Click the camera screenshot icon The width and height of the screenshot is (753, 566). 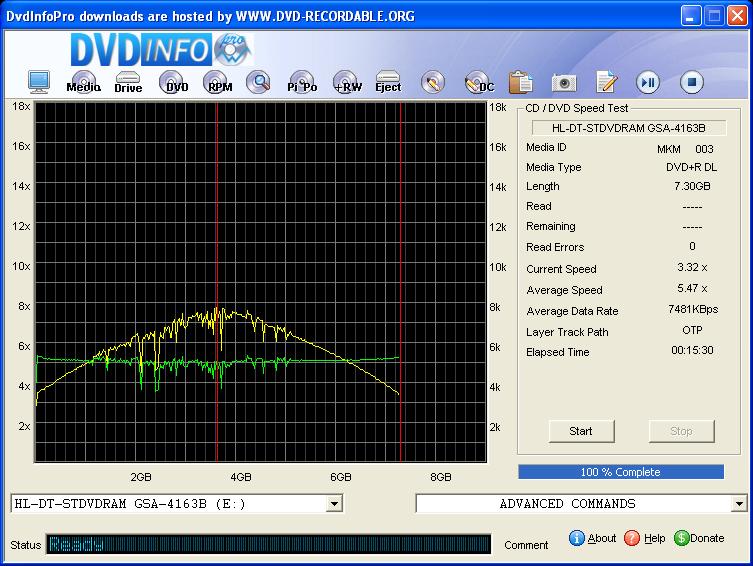click(564, 83)
